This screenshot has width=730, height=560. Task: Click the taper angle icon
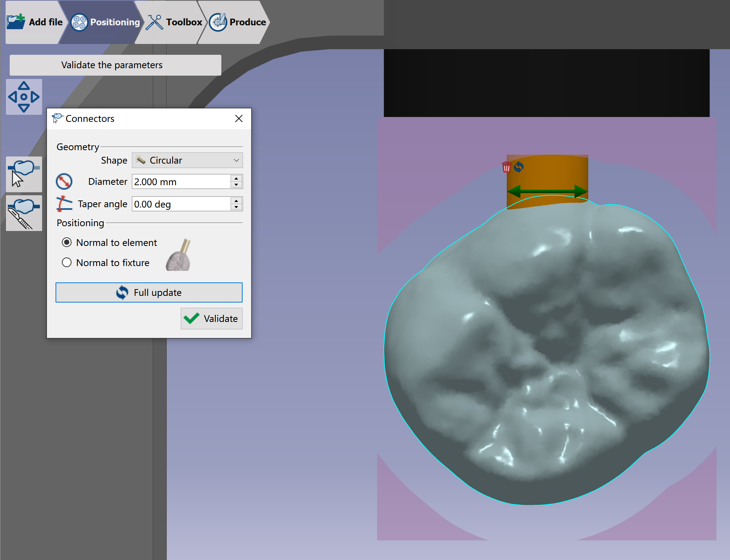click(x=64, y=204)
